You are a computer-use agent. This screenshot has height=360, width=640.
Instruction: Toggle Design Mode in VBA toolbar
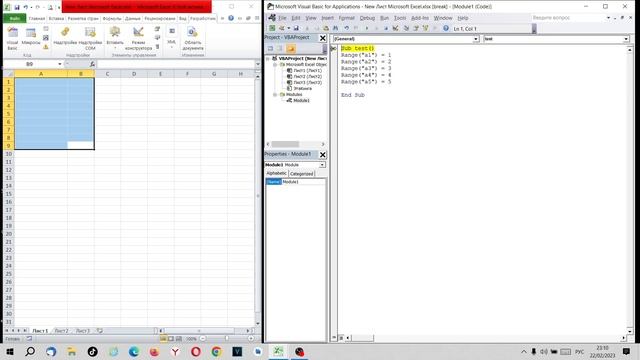pyautogui.click(x=396, y=28)
